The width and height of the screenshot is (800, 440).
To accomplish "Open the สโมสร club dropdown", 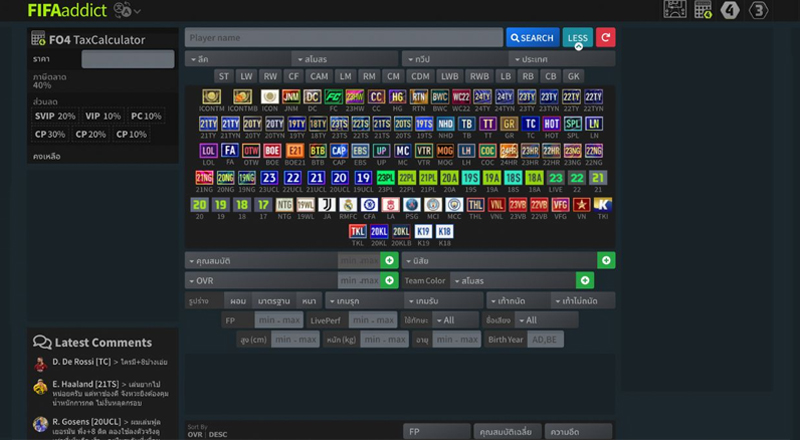I will 343,59.
